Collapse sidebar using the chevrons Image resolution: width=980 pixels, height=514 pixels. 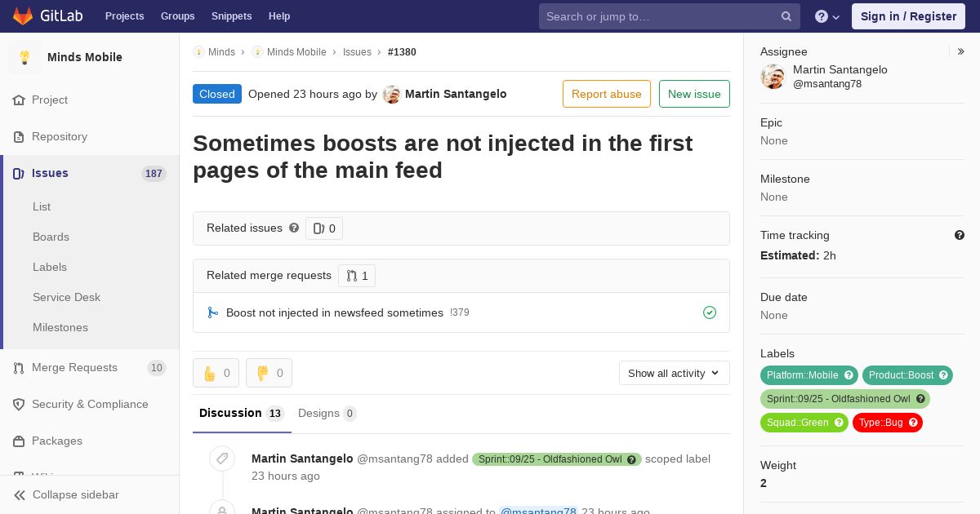click(20, 495)
